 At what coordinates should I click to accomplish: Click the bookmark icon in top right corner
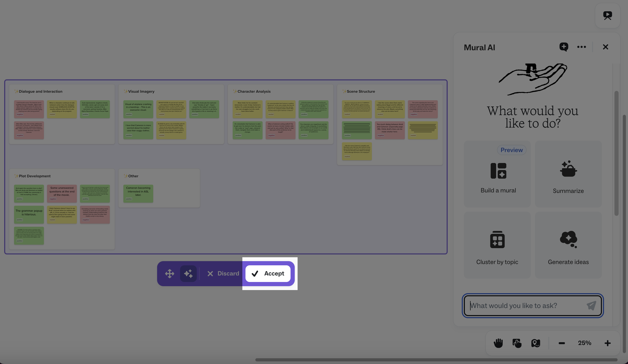607,16
